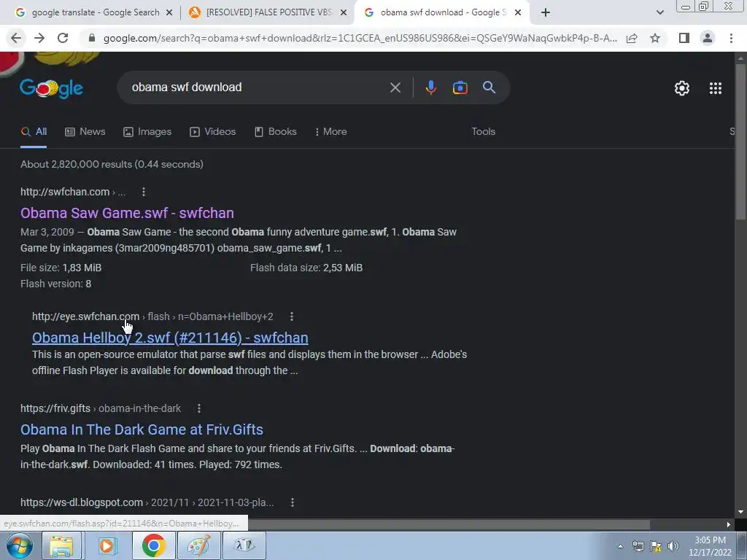Open options menu for eye.swfchan.com result
Viewport: 747px width, 560px height.
(292, 316)
